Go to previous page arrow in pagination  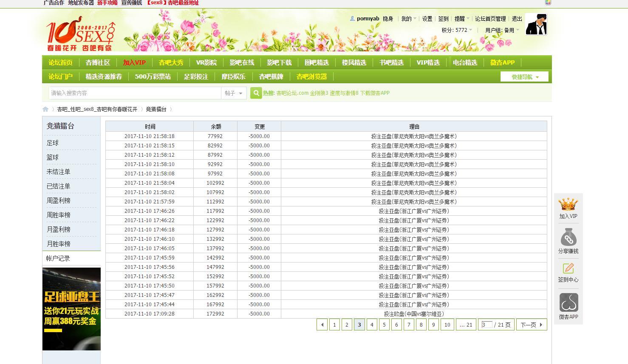click(x=322, y=325)
